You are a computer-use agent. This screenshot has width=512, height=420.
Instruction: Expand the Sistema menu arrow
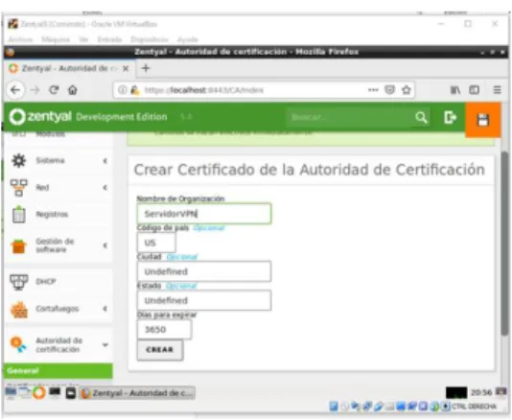tap(105, 161)
